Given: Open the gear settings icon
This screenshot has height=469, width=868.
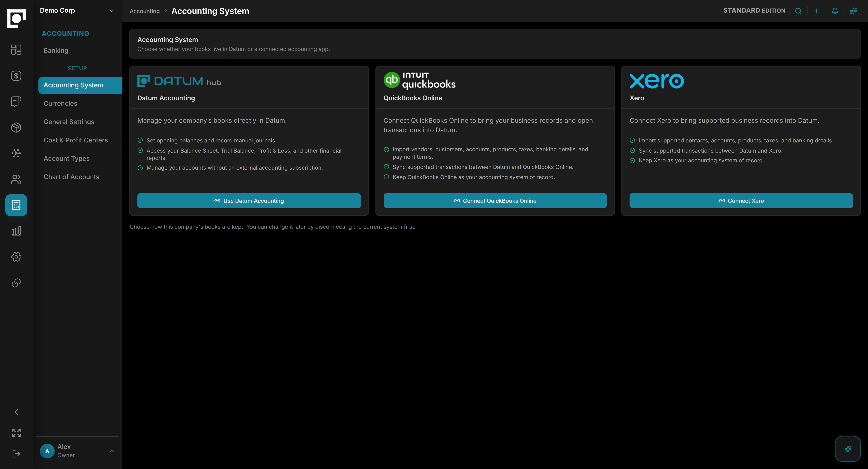Looking at the screenshot, I should [16, 257].
